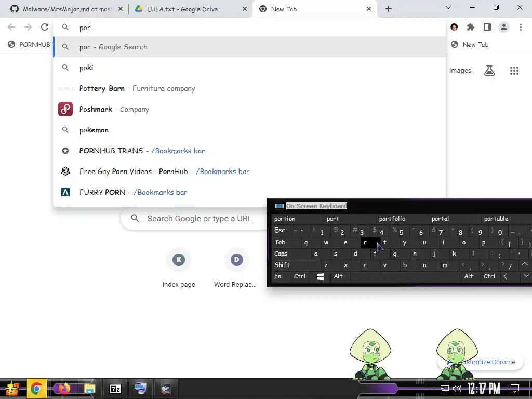Screen dimensions: 532x399
Task: Close the EULA.txt Google Drive tab
Action: click(245, 9)
